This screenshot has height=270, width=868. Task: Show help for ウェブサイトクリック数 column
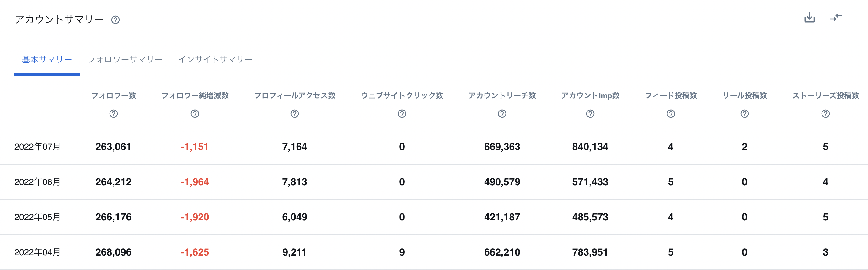click(x=402, y=114)
